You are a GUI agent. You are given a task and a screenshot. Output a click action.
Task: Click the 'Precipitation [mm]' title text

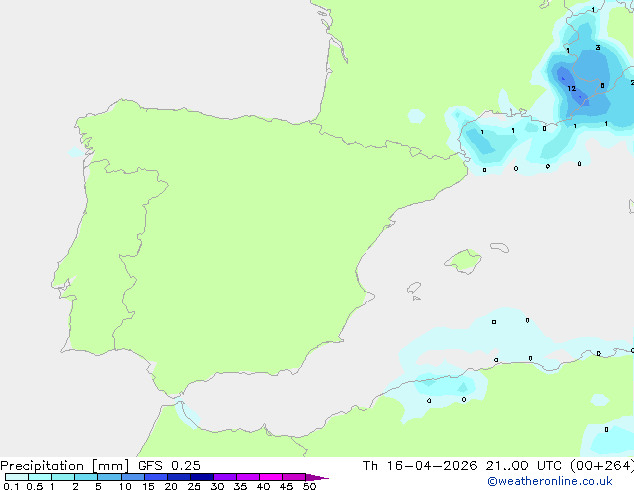tap(65, 466)
